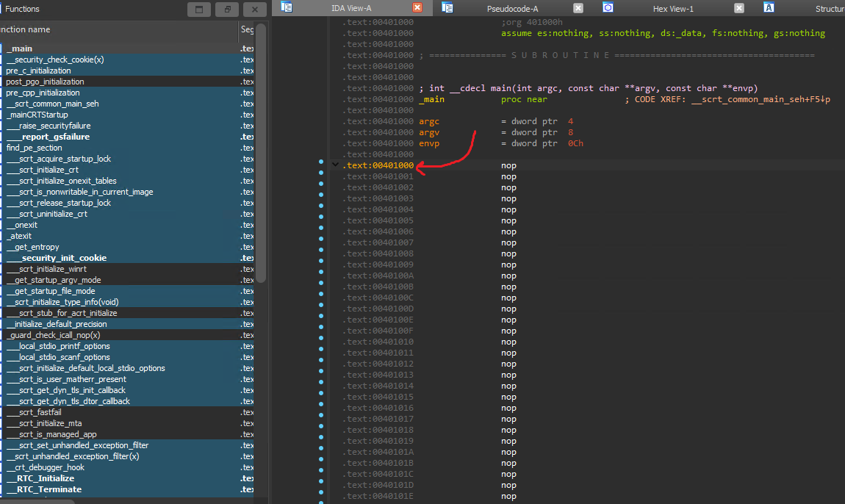
Task: Switch to the Pseudocode-A tab
Action: pos(512,8)
